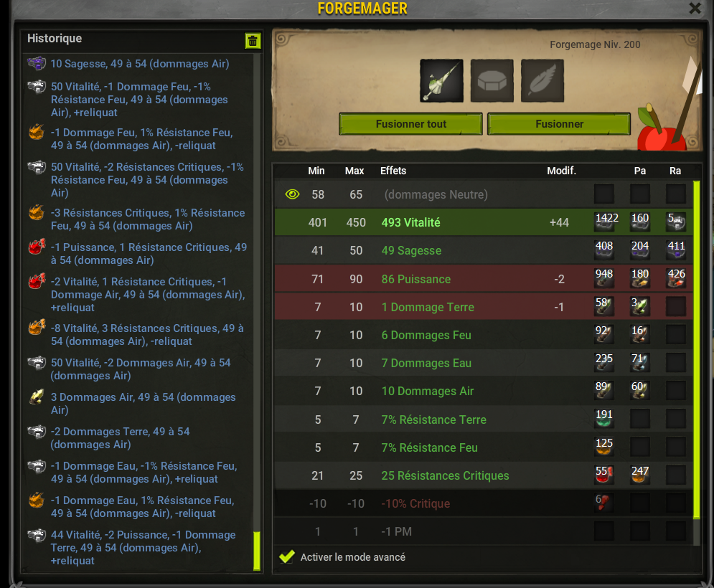Image resolution: width=714 pixels, height=588 pixels.
Task: Select the Résistance Terre rune 191
Action: (604, 419)
